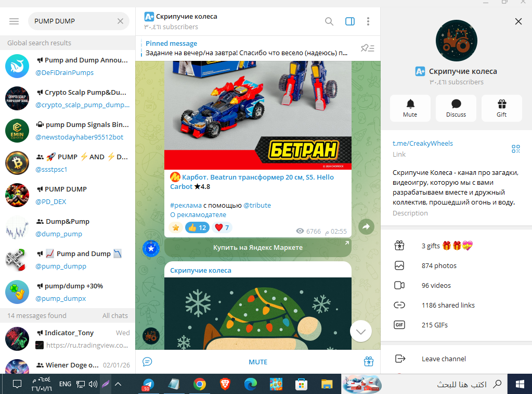Jump to latest messages with down arrow
The width and height of the screenshot is (532, 394).
361,331
